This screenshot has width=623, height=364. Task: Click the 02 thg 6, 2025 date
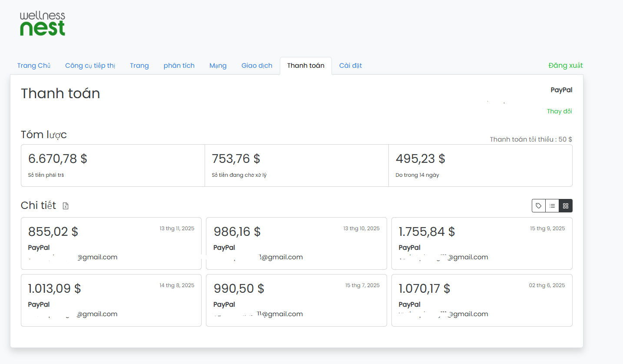[x=547, y=285]
